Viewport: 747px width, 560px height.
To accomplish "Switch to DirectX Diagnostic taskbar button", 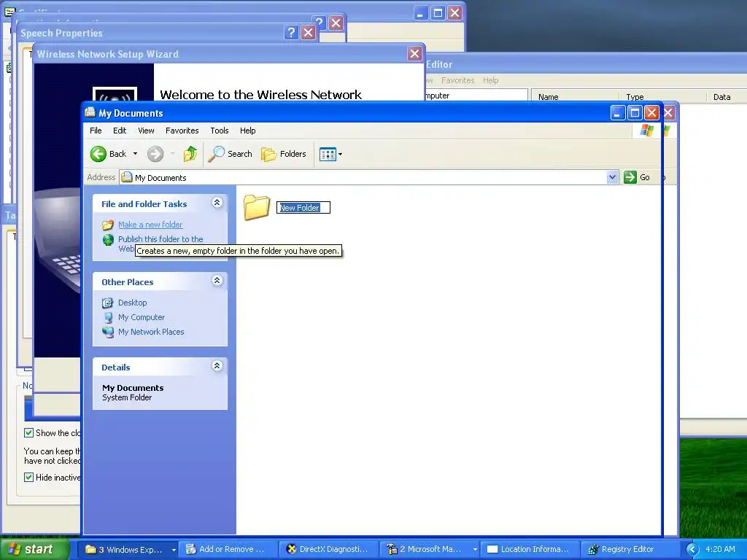I will tap(328, 550).
